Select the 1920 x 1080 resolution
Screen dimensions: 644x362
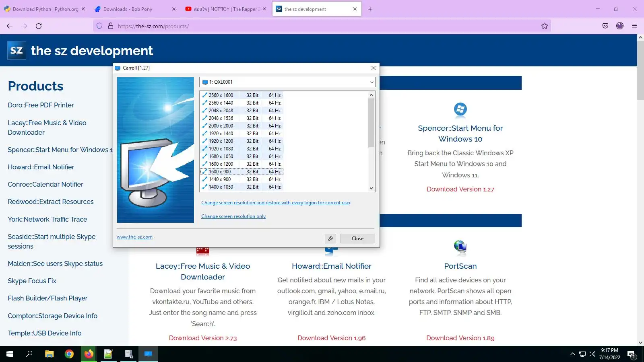242,149
